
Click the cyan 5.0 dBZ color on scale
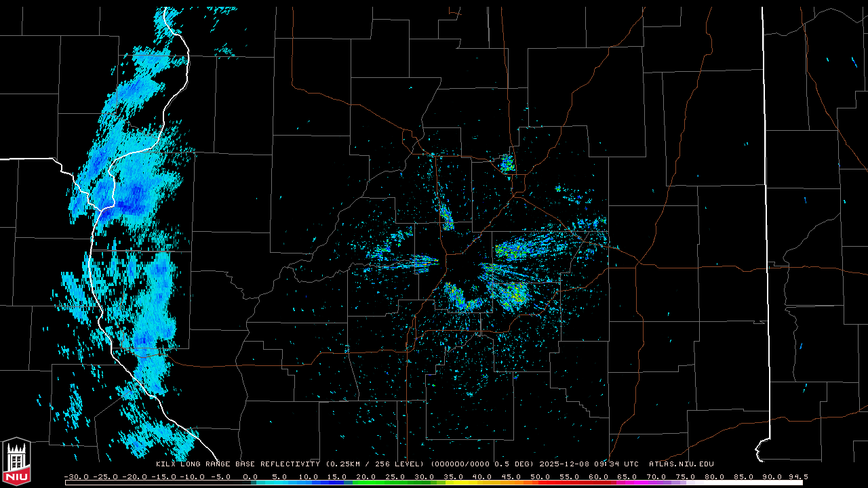coord(280,483)
